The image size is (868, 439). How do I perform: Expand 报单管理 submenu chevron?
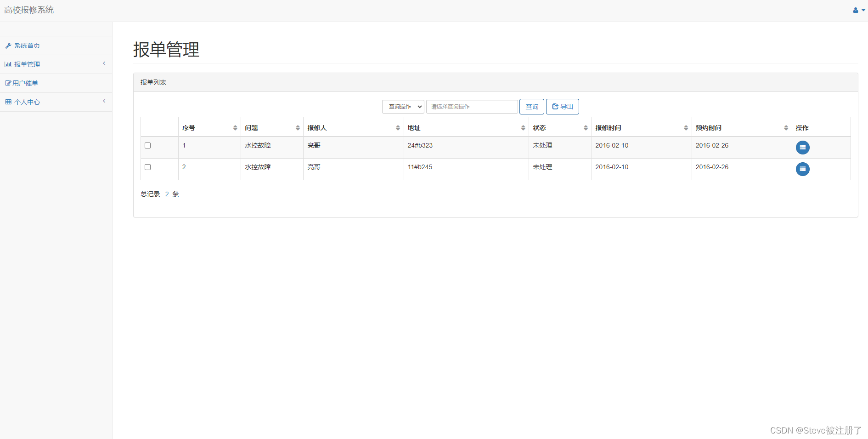point(104,63)
